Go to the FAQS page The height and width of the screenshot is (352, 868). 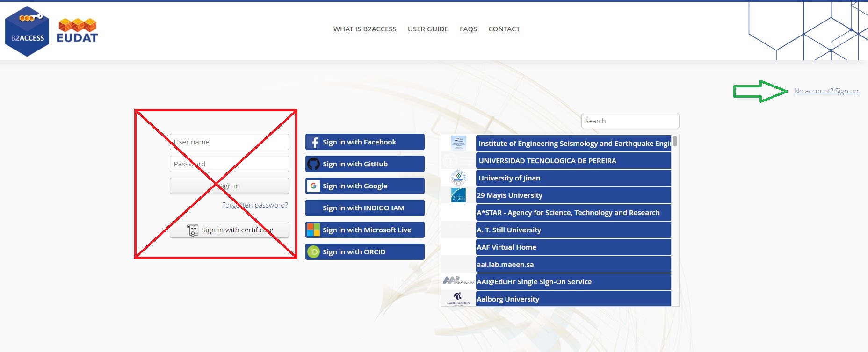coord(468,29)
